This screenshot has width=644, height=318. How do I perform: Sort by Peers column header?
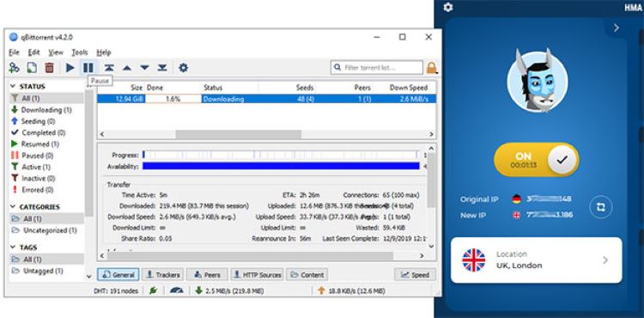362,88
